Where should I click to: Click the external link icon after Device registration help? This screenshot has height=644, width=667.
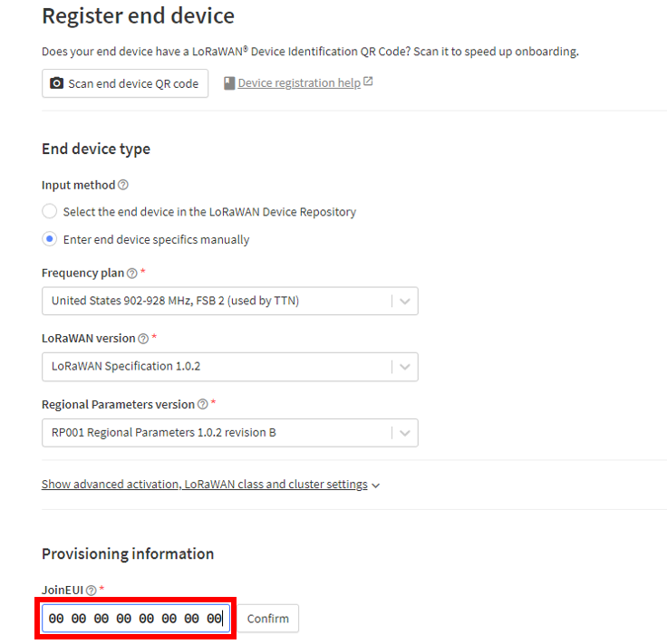click(368, 82)
